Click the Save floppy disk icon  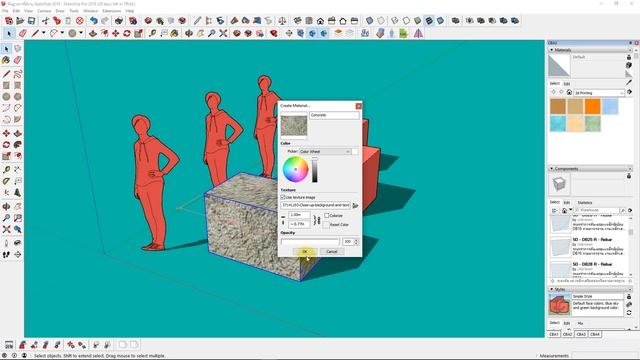[x=31, y=20]
